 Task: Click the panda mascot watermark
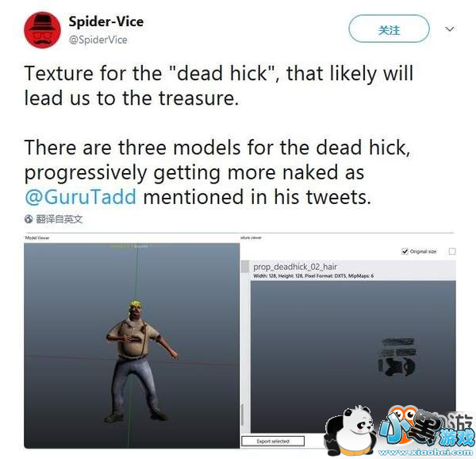click(350, 430)
